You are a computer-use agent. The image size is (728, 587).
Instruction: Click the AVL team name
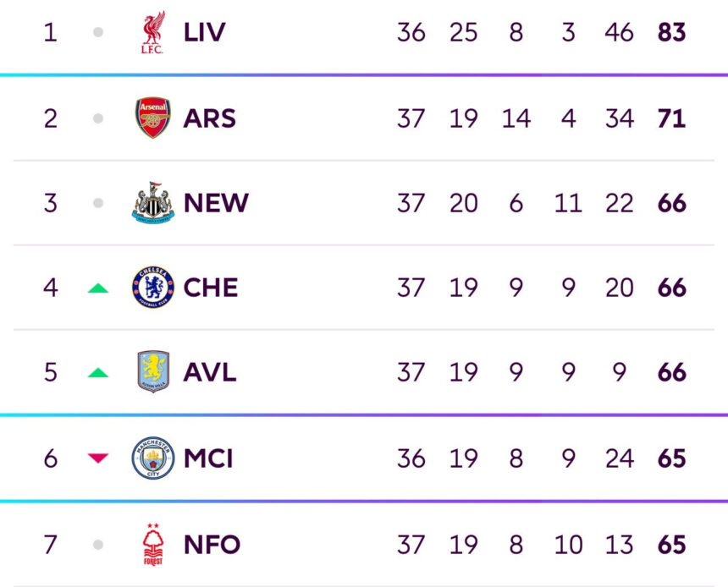[x=210, y=372]
